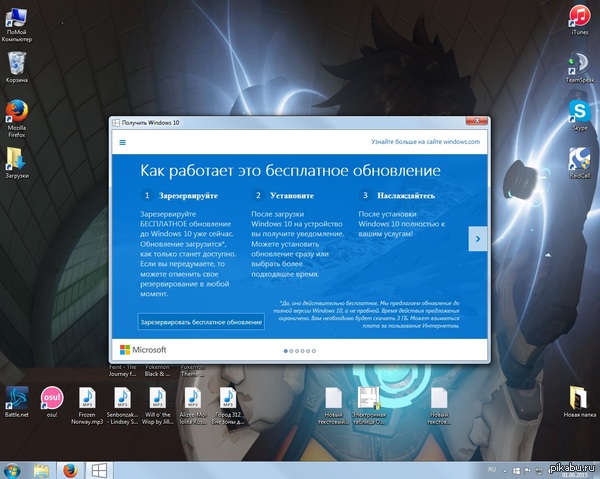Select the TeamSpeak desktop shortcut
This screenshot has height=479, width=600.
pos(580,67)
